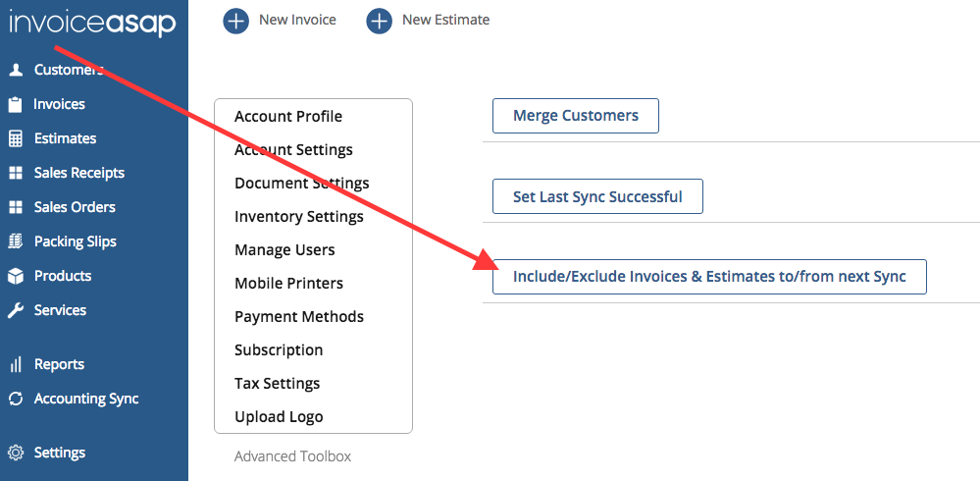This screenshot has height=481, width=980.
Task: Click the Invoices clipboard icon
Action: (15, 104)
